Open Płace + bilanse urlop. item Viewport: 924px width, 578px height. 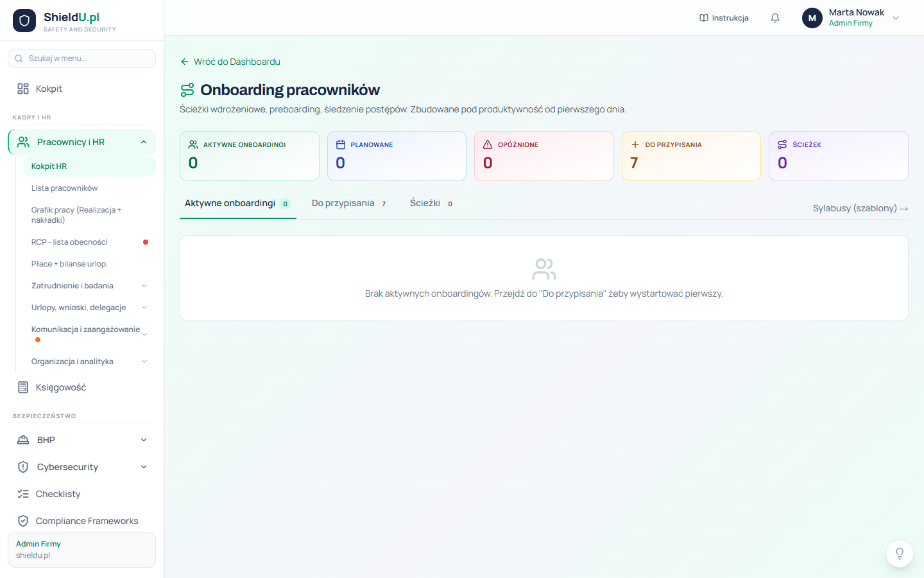click(90, 264)
